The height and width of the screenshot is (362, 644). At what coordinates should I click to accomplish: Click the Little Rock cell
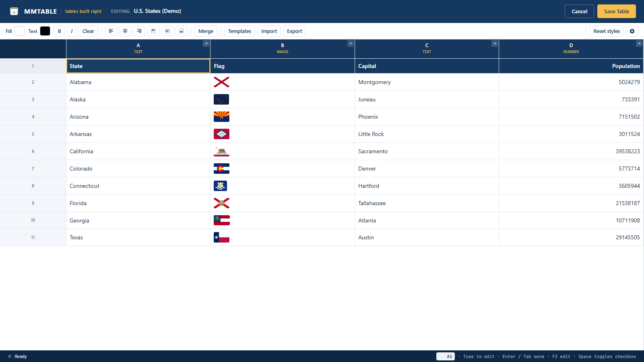[x=427, y=134]
